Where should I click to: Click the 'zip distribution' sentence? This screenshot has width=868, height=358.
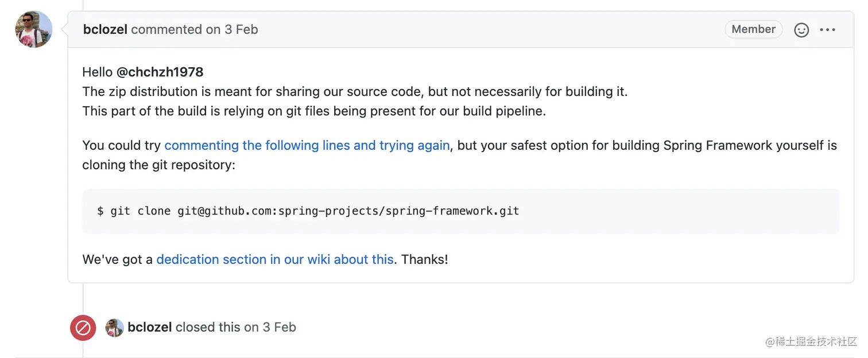click(354, 92)
